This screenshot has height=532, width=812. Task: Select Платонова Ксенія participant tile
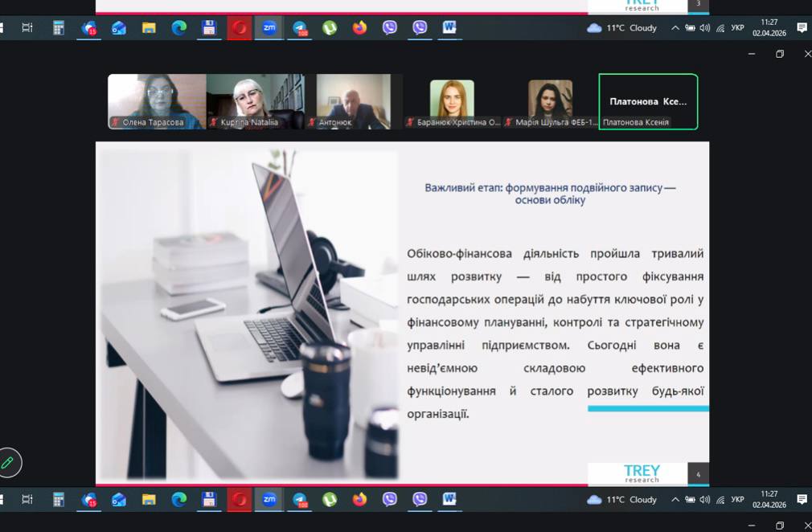(648, 101)
